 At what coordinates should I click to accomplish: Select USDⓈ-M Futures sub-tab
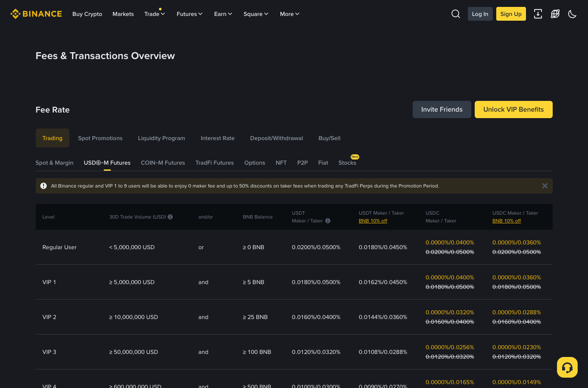[107, 163]
